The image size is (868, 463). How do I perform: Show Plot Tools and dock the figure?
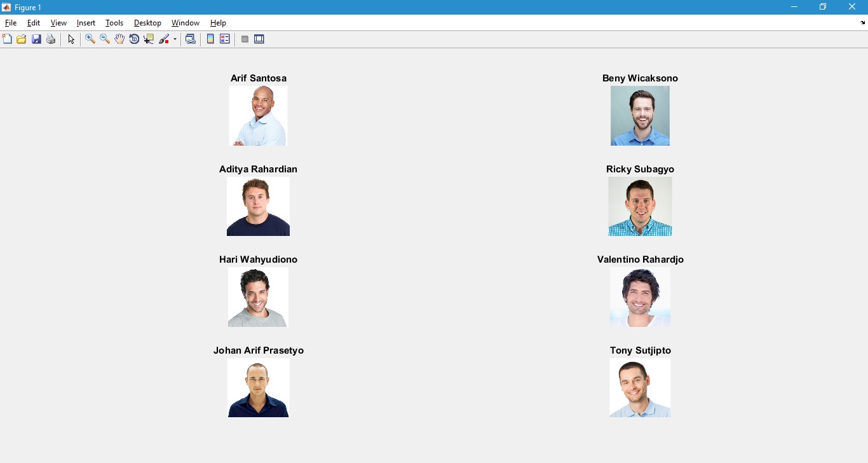(259, 39)
